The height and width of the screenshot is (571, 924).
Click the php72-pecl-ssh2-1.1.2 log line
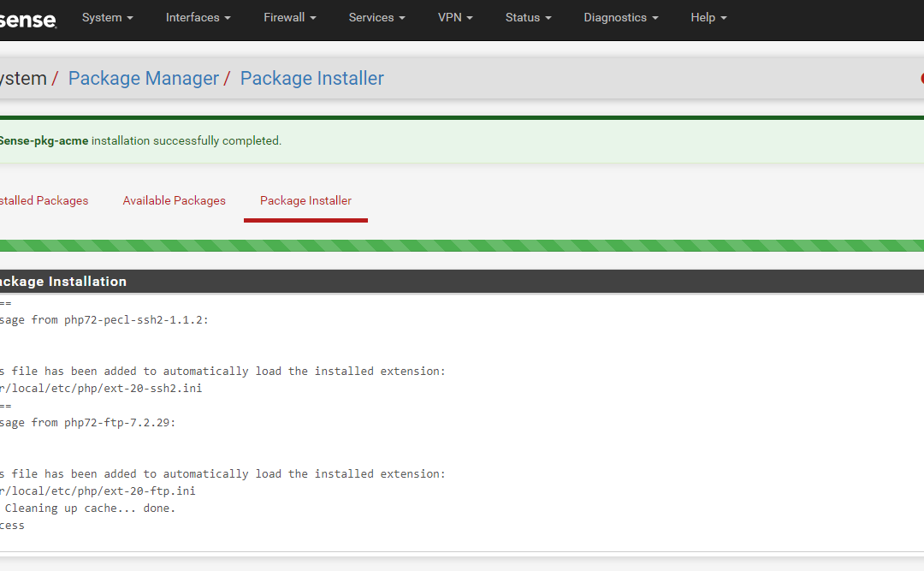tap(104, 319)
